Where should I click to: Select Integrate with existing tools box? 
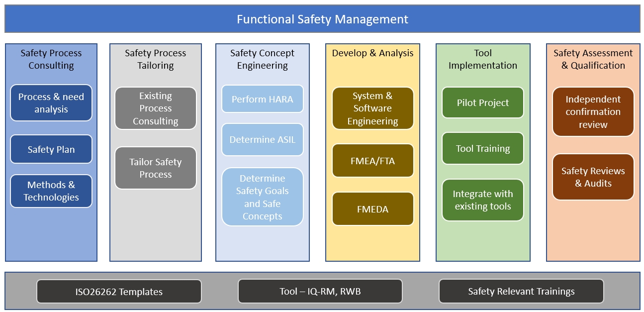[483, 200]
